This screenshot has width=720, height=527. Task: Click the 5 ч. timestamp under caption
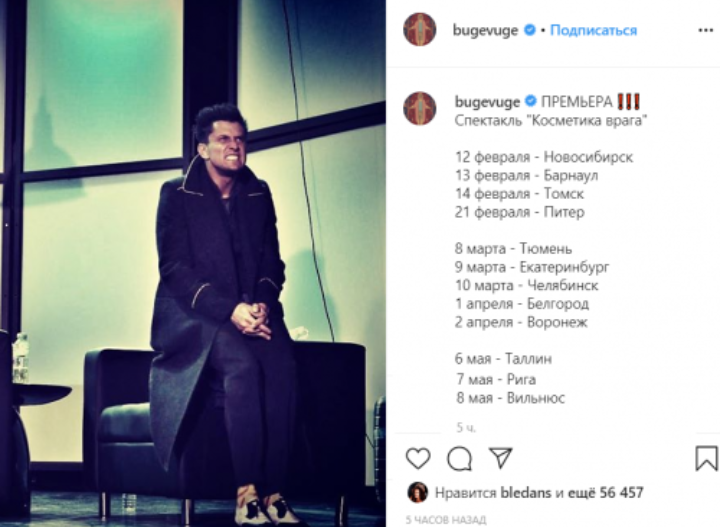coord(466,428)
